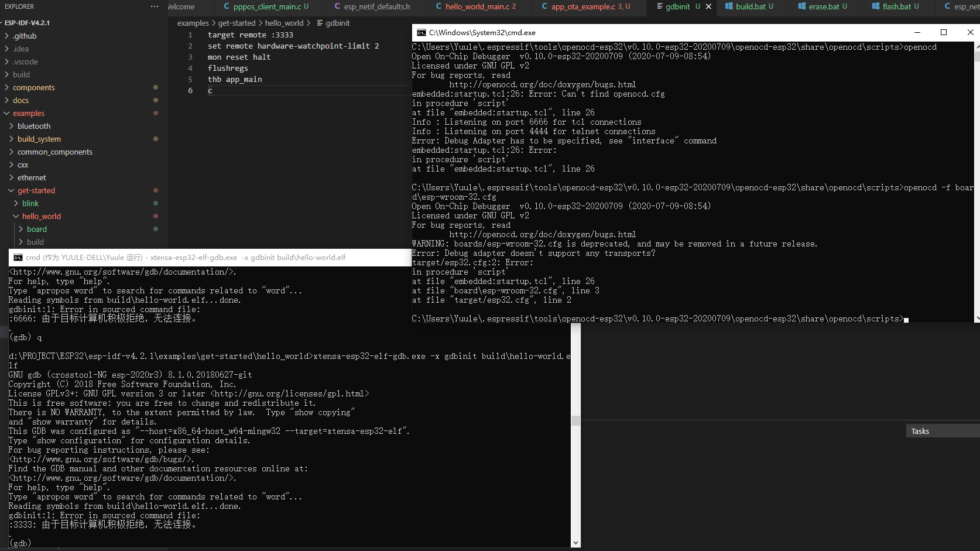Viewport: 980px width, 551px height.
Task: Collapse the ESP-IDF-V4.2.1 root folder
Action: [x=27, y=23]
